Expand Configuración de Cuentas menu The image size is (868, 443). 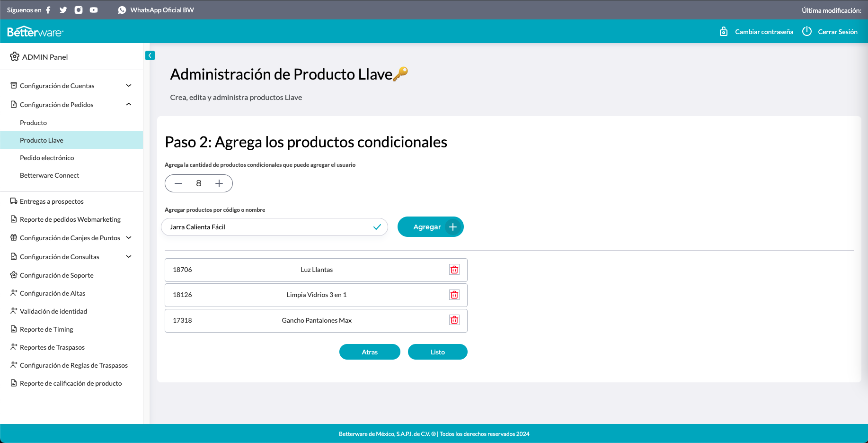129,86
